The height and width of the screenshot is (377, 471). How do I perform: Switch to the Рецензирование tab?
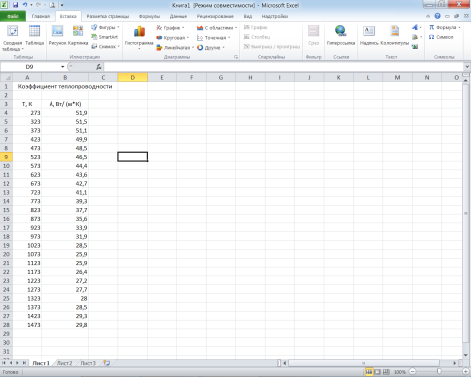pyautogui.click(x=215, y=16)
